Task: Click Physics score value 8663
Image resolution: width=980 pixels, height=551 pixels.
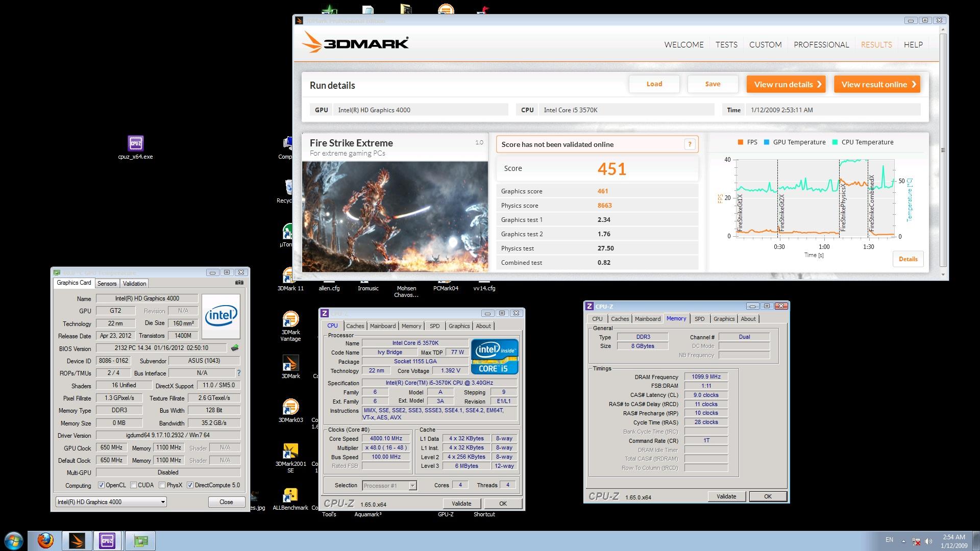Action: (x=604, y=206)
